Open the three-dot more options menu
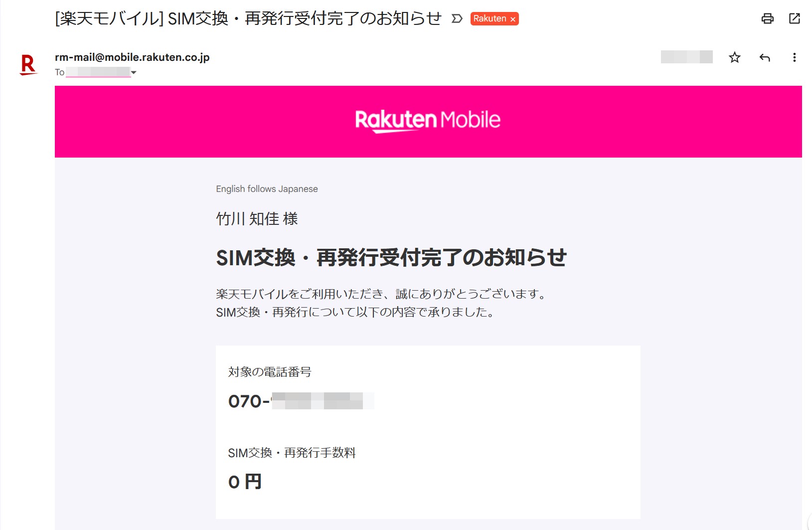The height and width of the screenshot is (530, 812). click(795, 57)
